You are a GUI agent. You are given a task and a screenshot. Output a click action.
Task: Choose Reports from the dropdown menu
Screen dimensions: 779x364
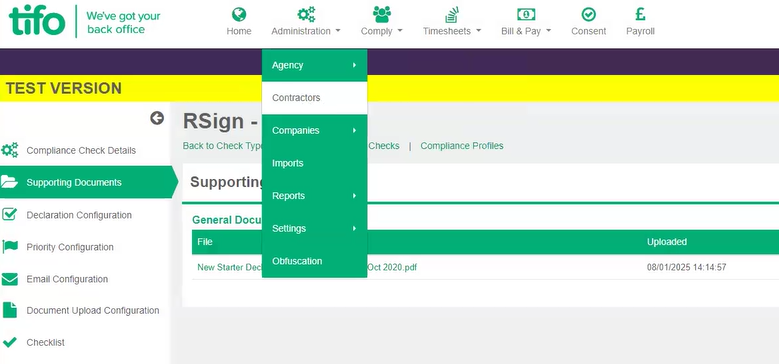(x=314, y=196)
